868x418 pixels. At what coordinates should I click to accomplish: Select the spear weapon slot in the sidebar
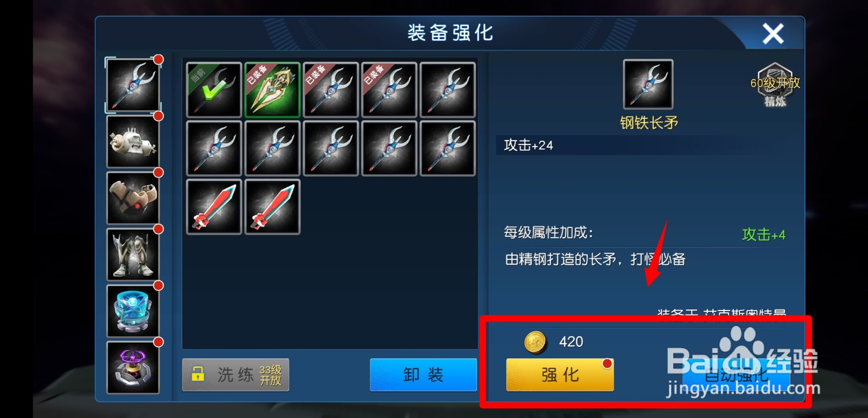pyautogui.click(x=133, y=85)
